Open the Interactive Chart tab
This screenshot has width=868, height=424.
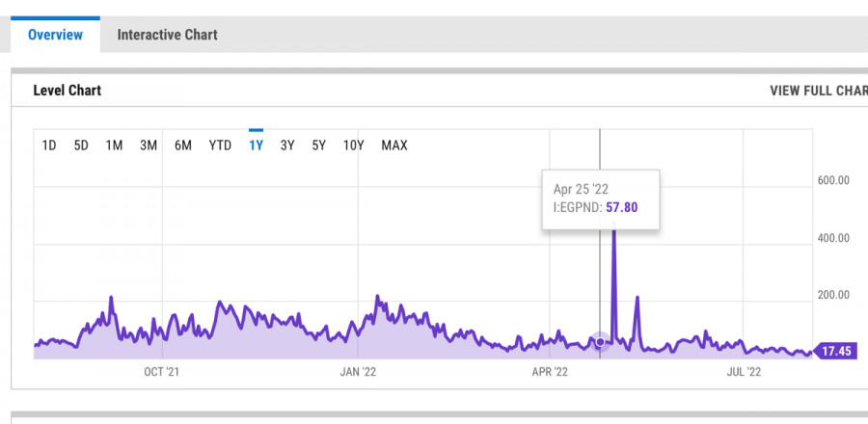click(x=167, y=35)
